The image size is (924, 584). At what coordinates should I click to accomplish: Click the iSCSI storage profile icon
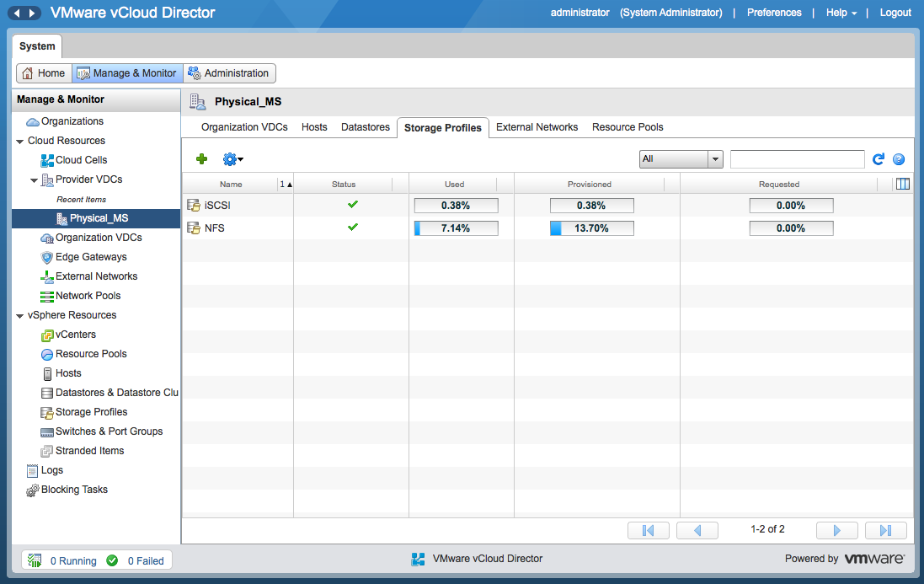(193, 205)
